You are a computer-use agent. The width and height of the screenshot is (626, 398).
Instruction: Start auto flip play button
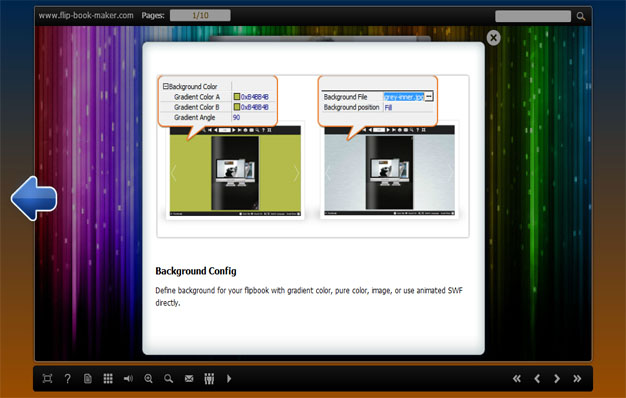pos(229,378)
